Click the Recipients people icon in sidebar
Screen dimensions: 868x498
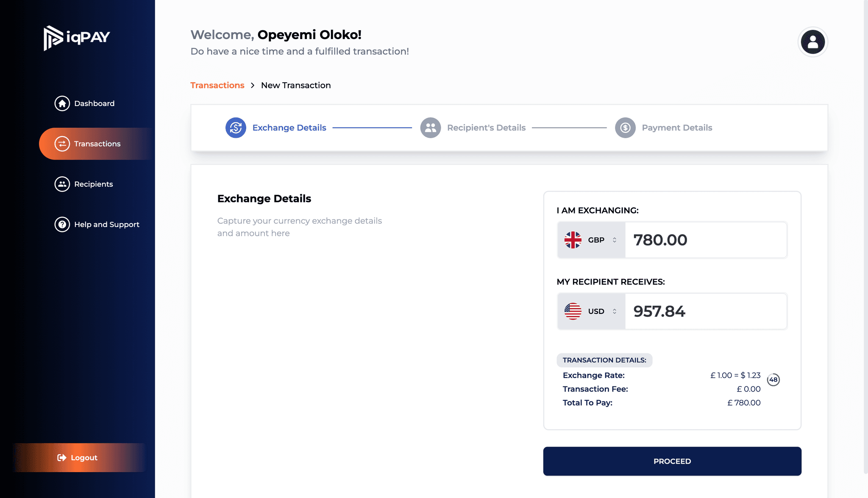click(x=62, y=184)
